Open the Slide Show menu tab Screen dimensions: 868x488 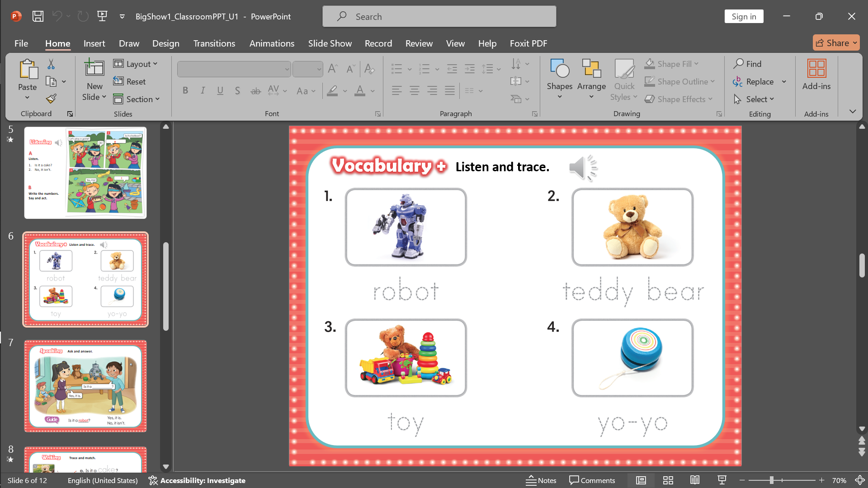[x=330, y=43]
